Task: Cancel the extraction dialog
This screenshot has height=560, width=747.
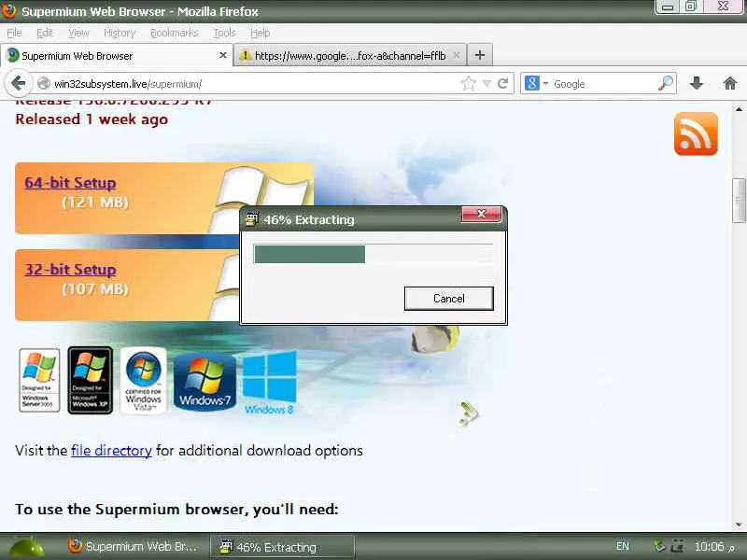Action: pos(449,299)
